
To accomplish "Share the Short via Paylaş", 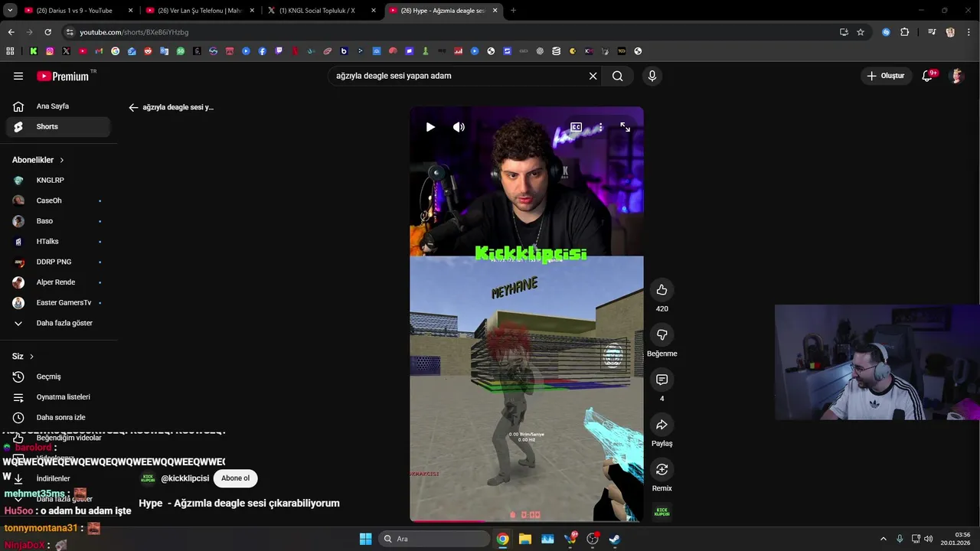I will pos(662,424).
